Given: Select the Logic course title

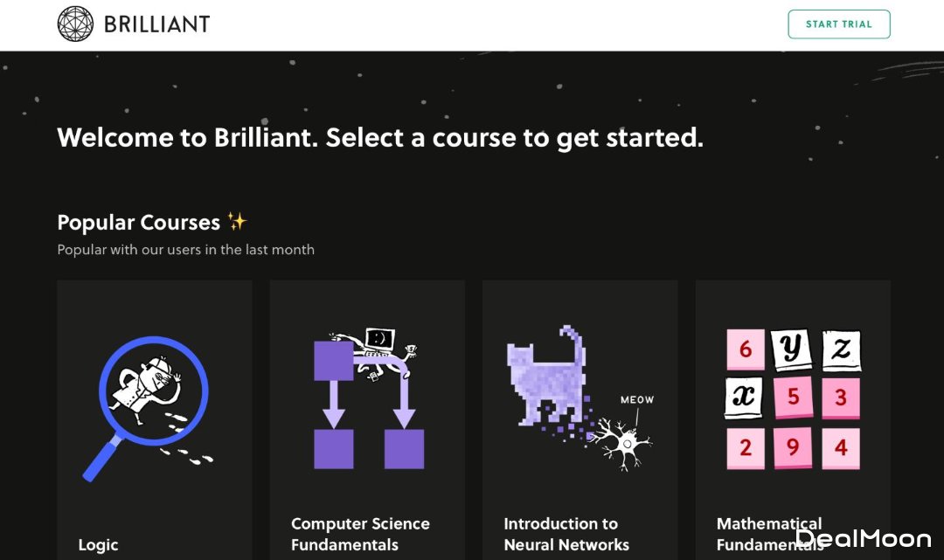Looking at the screenshot, I should 98,544.
